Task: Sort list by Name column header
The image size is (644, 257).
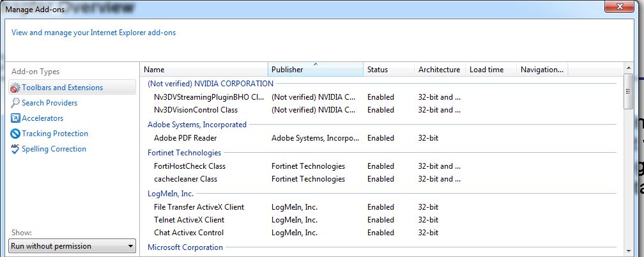Action: click(x=204, y=70)
